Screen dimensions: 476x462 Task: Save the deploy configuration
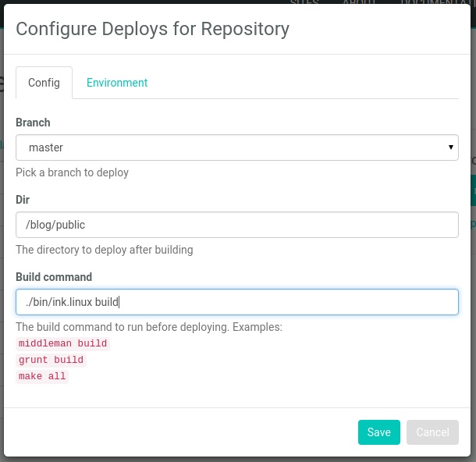pyautogui.click(x=378, y=432)
